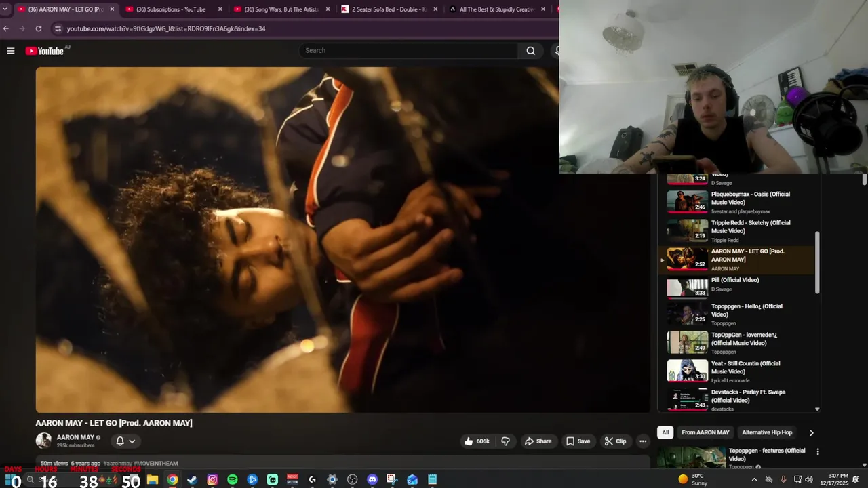Open options for Topoppgen - features video
Screen dimensions: 868x488
tap(818, 451)
